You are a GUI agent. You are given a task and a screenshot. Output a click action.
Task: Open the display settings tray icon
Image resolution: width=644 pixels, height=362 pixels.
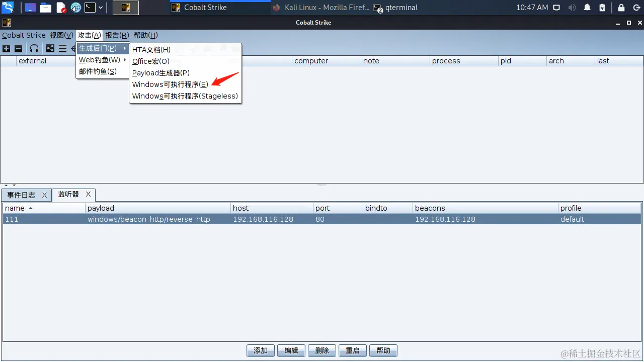[556, 8]
